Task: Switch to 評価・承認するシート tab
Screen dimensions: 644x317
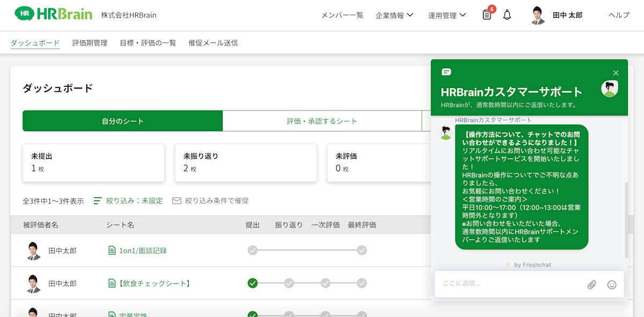Action: point(322,121)
